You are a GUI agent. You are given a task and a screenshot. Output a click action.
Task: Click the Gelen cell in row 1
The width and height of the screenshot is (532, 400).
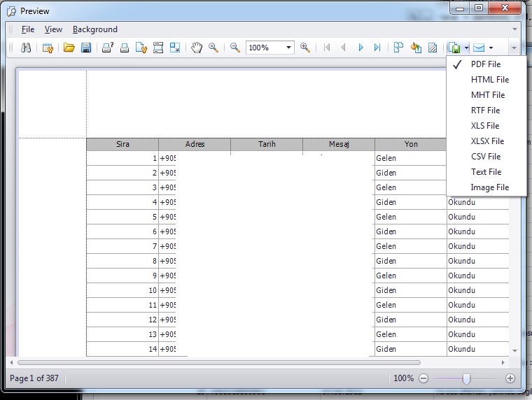pos(410,158)
